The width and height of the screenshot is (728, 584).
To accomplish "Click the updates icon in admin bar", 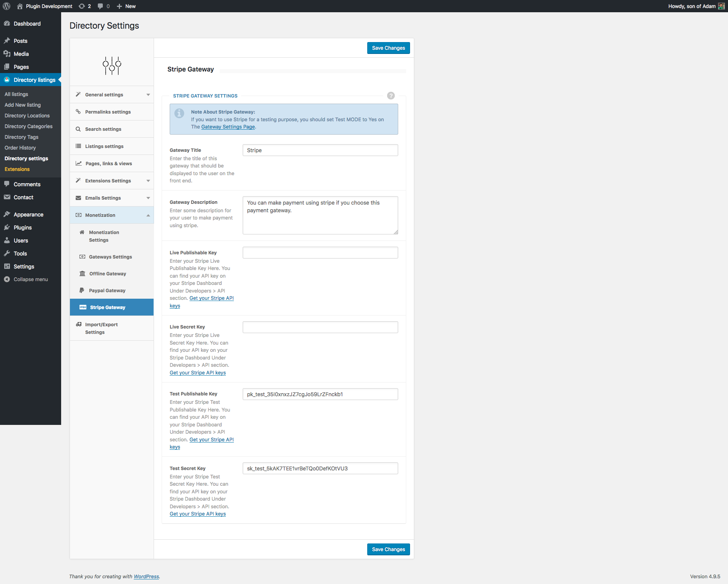I will [x=81, y=6].
